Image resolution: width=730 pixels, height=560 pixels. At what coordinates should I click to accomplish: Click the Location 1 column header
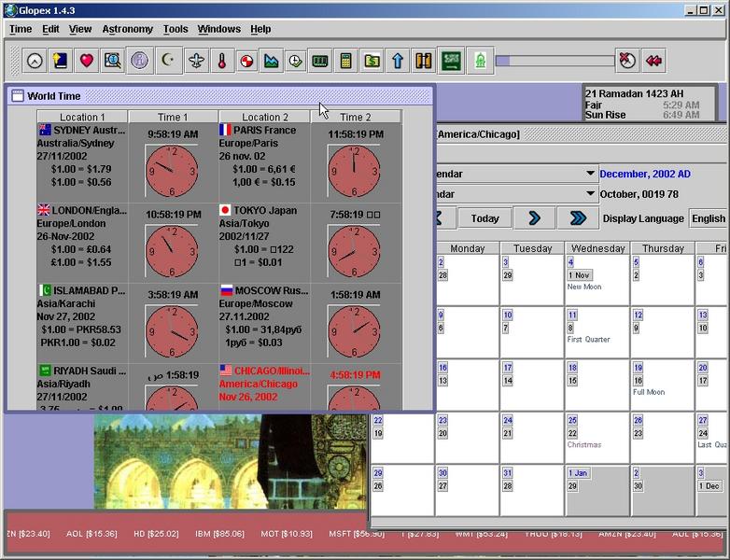click(82, 117)
